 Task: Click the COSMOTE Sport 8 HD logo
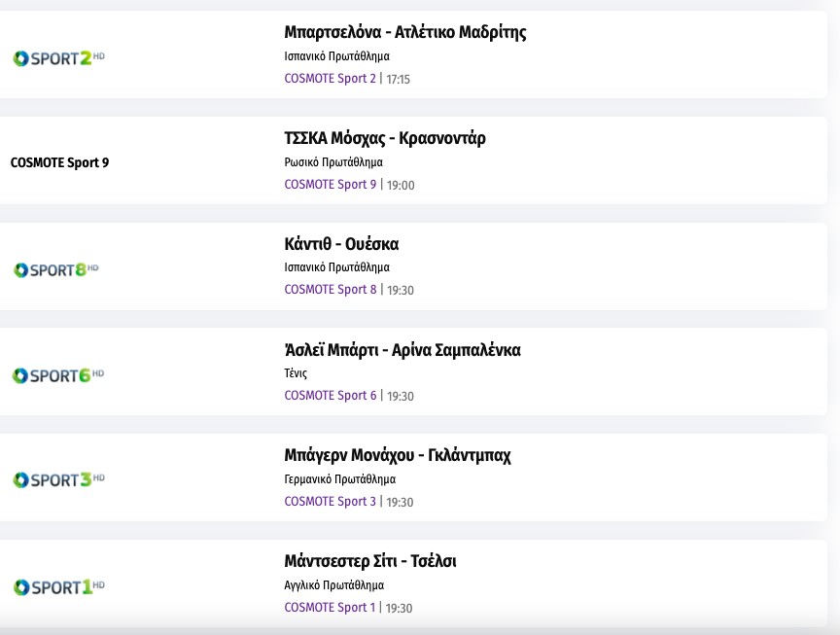pyautogui.click(x=56, y=270)
